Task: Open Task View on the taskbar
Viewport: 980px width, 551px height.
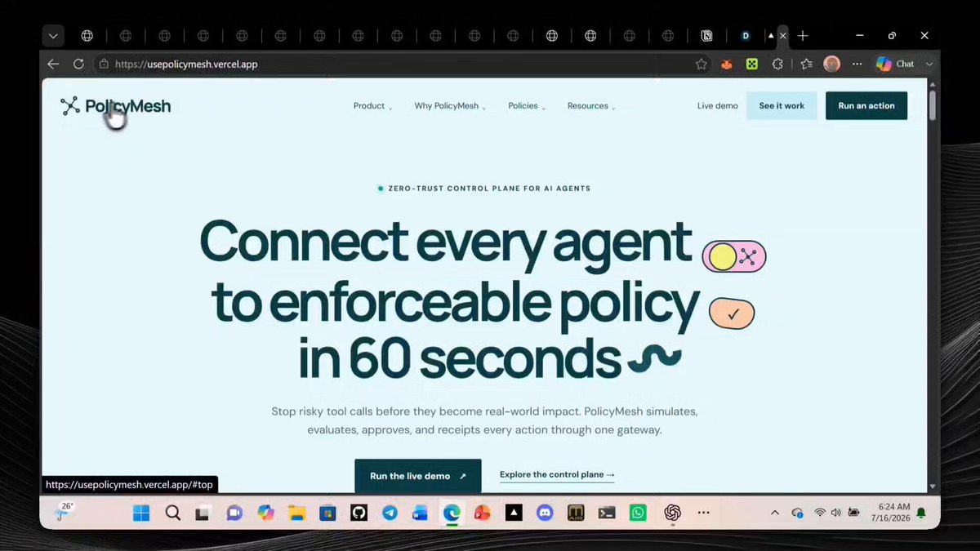Action: pyautogui.click(x=203, y=513)
